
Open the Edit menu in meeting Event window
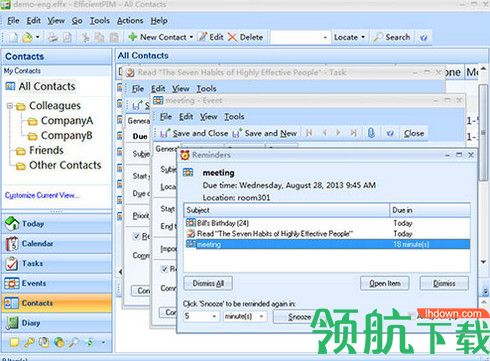point(186,117)
